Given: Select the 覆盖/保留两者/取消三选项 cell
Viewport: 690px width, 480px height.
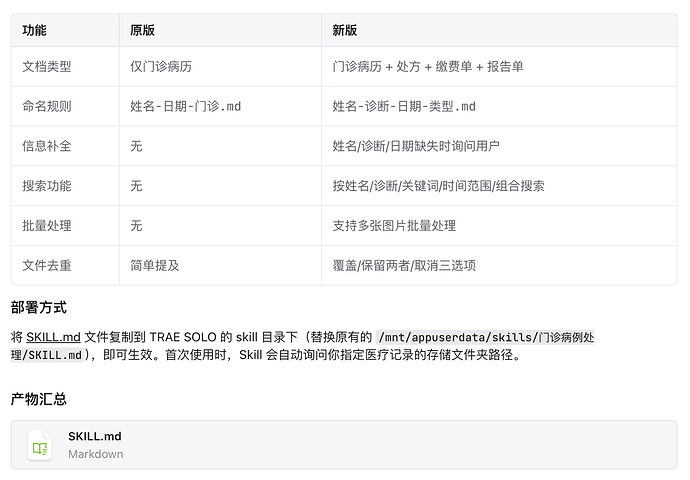Looking at the screenshot, I should 404,265.
